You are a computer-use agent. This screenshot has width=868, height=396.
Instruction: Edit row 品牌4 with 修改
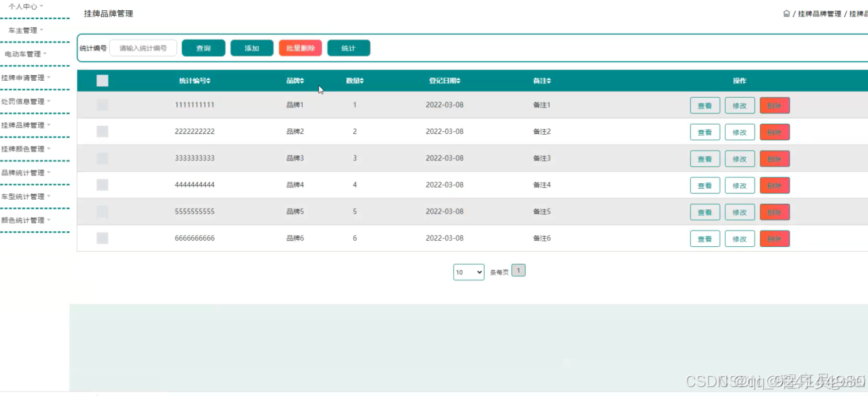(740, 185)
